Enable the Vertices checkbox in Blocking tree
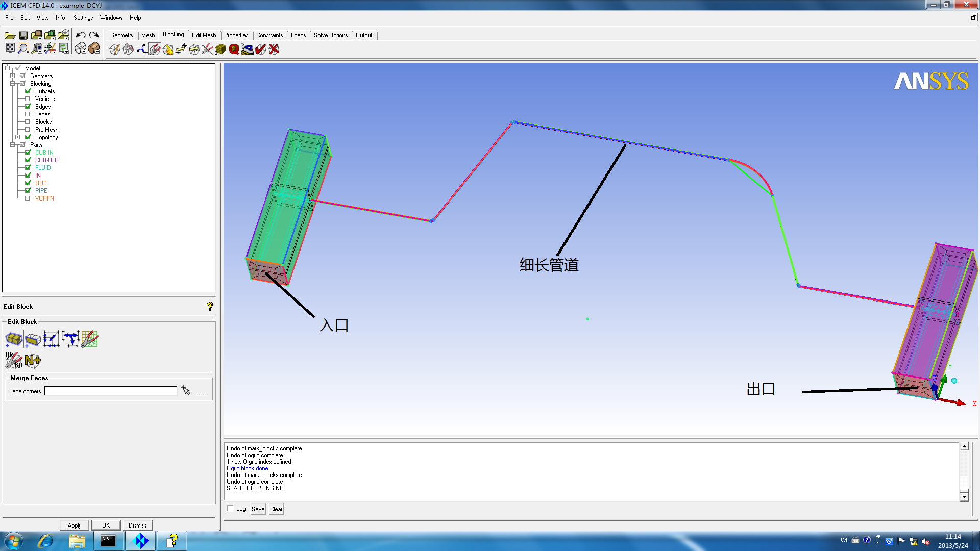 tap(28, 99)
